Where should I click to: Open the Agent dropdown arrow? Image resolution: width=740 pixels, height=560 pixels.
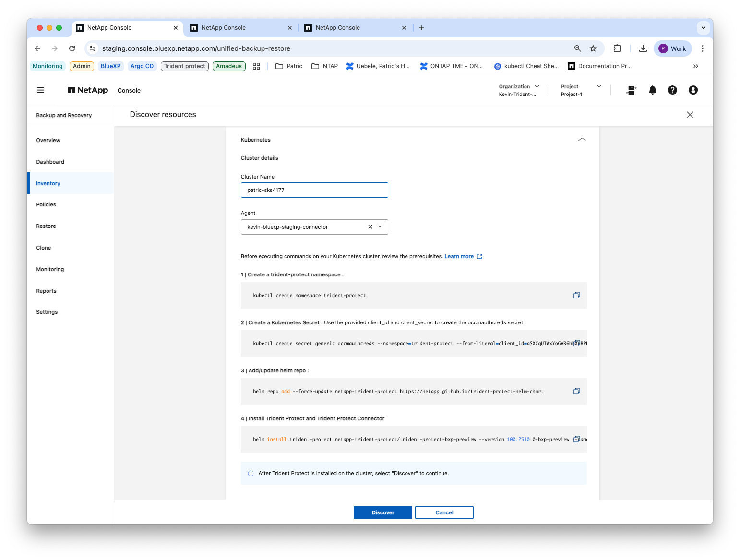(x=380, y=227)
